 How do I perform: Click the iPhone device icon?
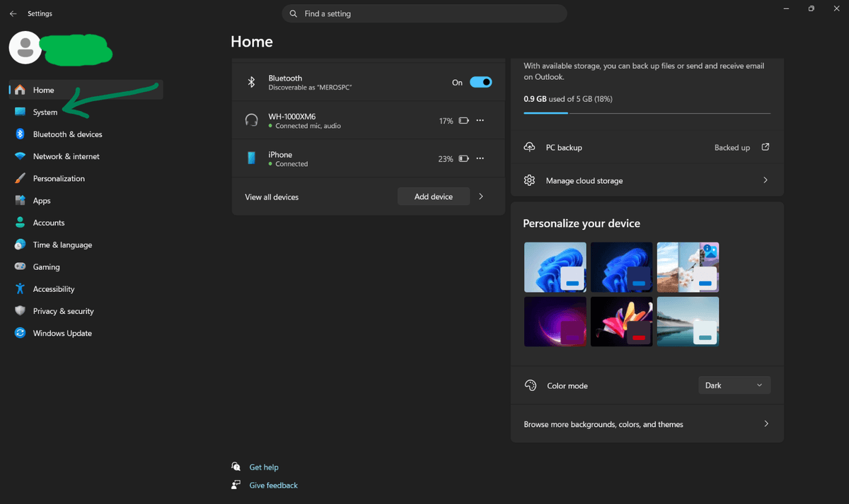pos(251,158)
